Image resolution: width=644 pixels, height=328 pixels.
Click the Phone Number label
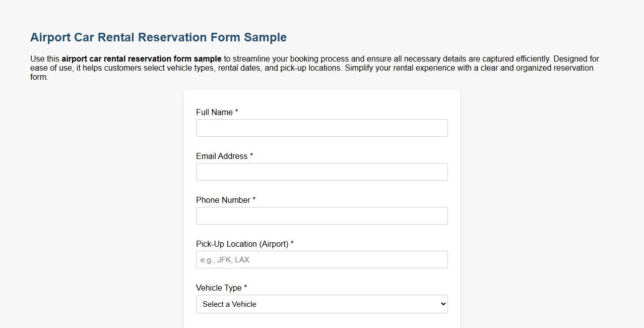coord(222,200)
